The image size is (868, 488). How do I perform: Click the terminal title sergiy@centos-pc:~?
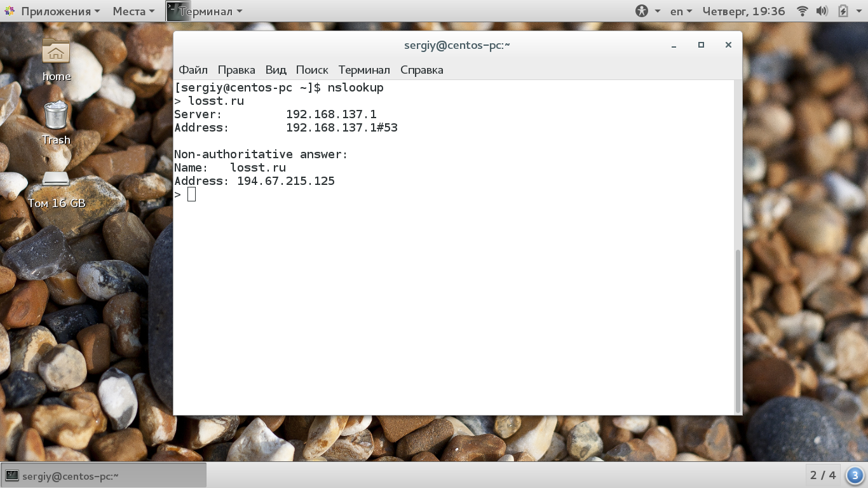click(457, 45)
